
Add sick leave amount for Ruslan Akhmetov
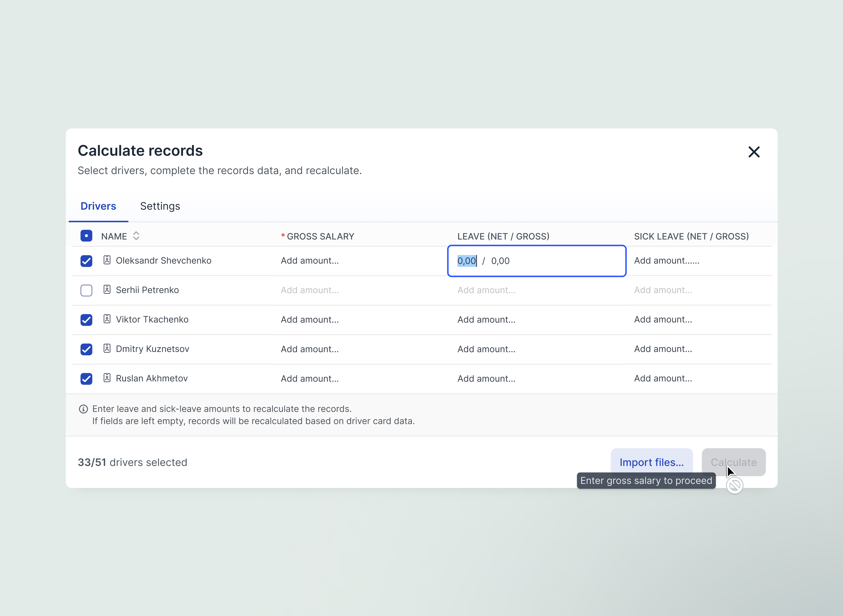click(x=663, y=379)
